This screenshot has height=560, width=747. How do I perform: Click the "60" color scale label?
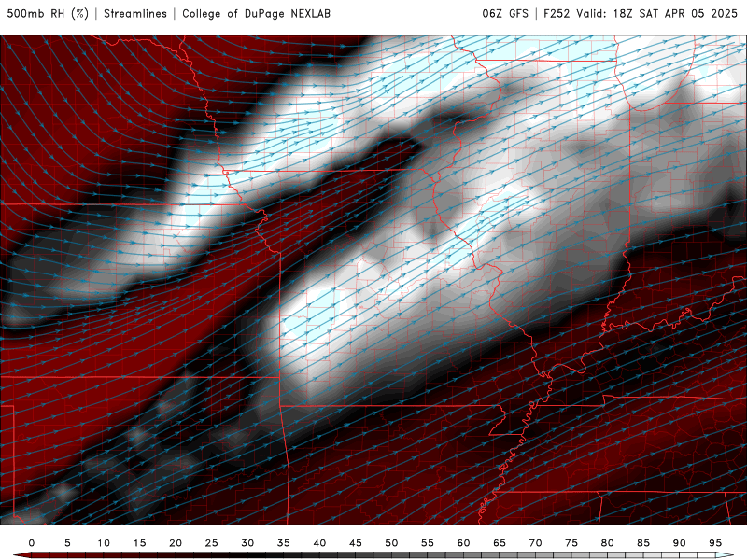point(463,543)
